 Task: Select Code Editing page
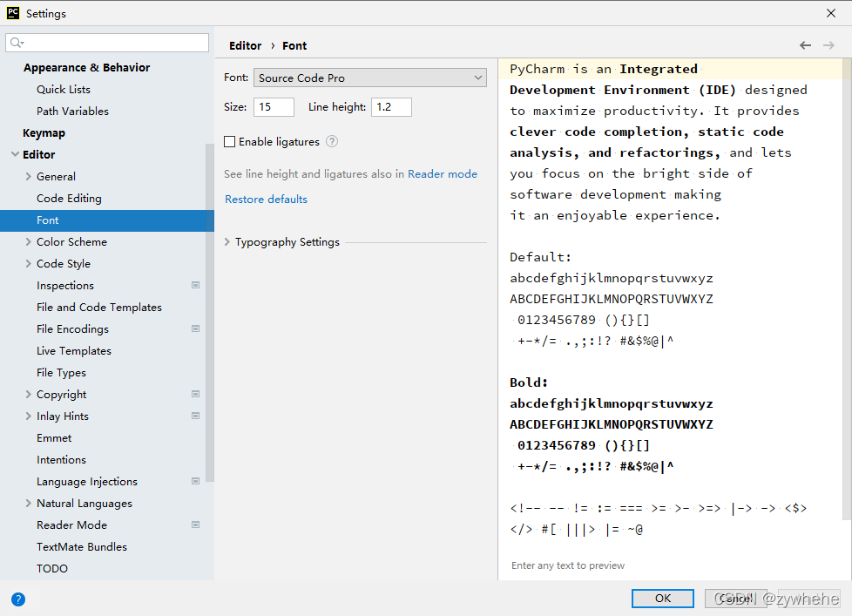tap(69, 199)
